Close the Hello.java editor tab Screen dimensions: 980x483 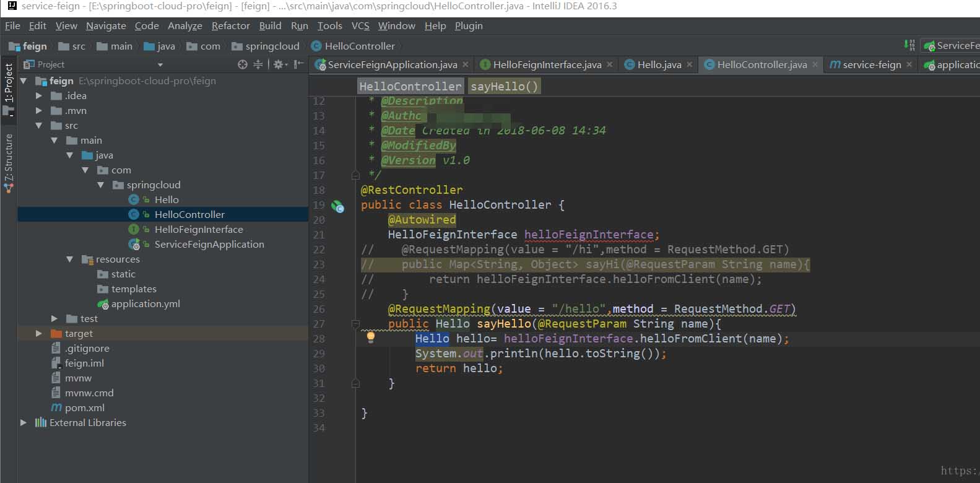pyautogui.click(x=689, y=64)
